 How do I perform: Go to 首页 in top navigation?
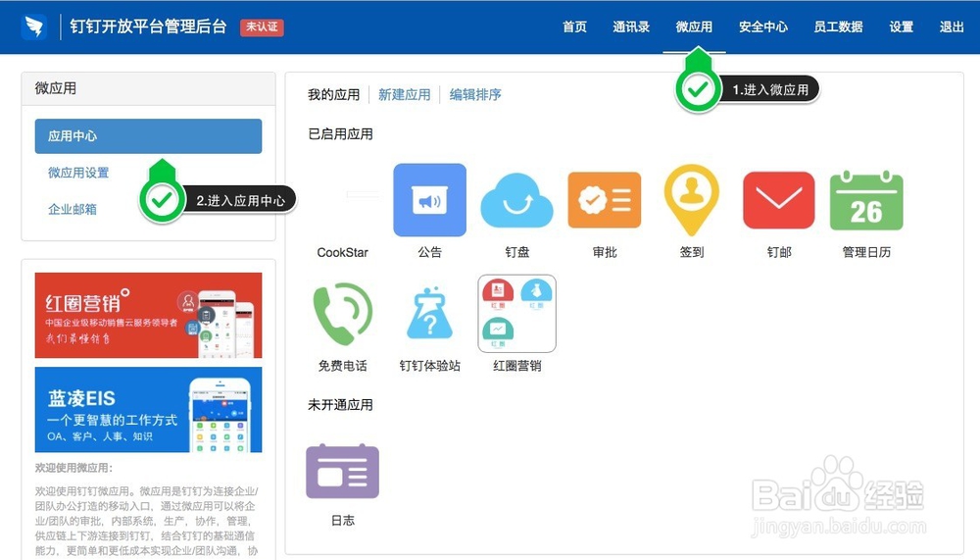click(574, 26)
